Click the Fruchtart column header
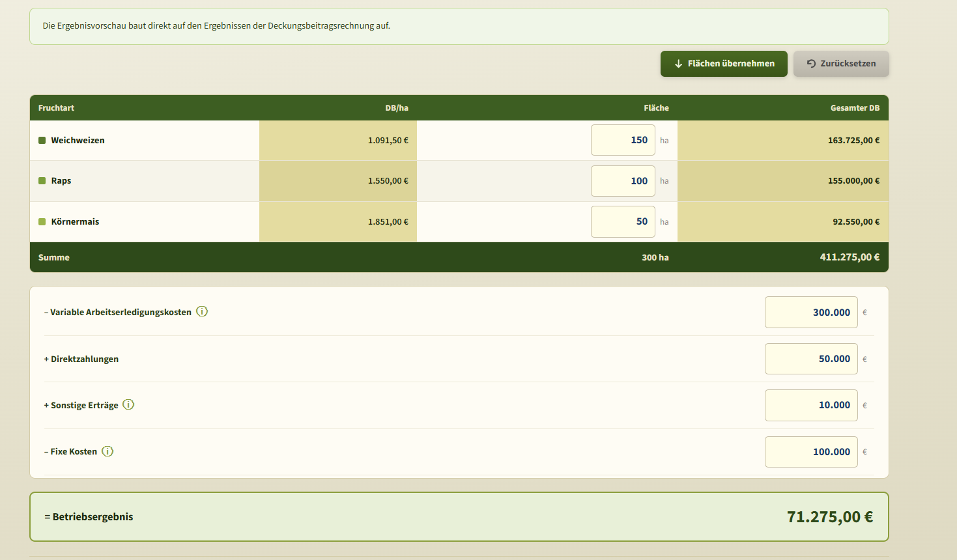 56,108
